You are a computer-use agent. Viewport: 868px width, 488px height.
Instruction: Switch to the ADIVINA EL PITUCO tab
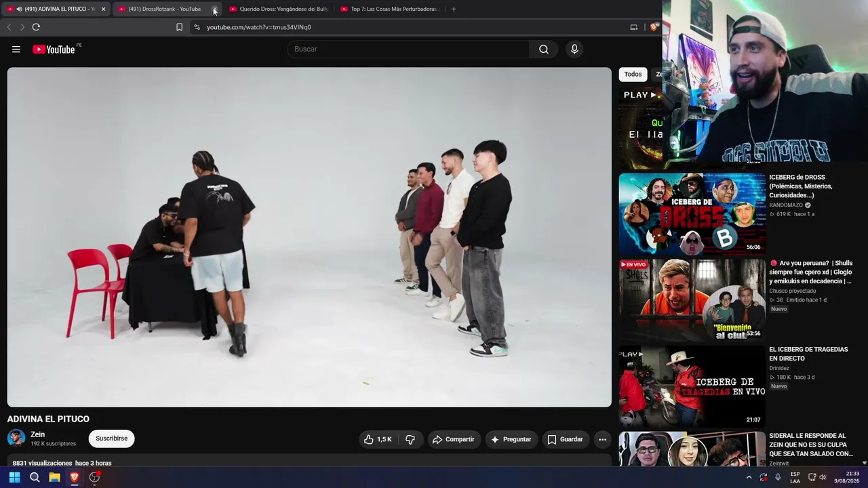click(56, 9)
